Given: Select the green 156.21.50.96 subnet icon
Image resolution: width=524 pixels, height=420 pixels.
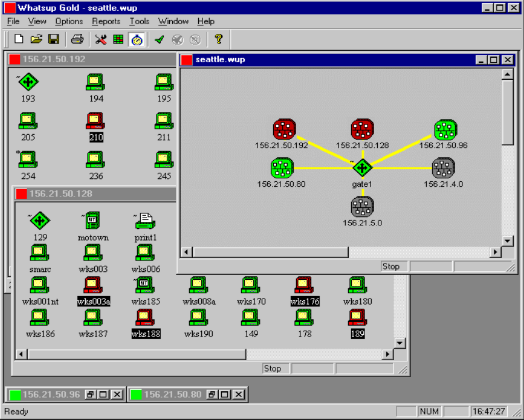Looking at the screenshot, I should (x=445, y=130).
